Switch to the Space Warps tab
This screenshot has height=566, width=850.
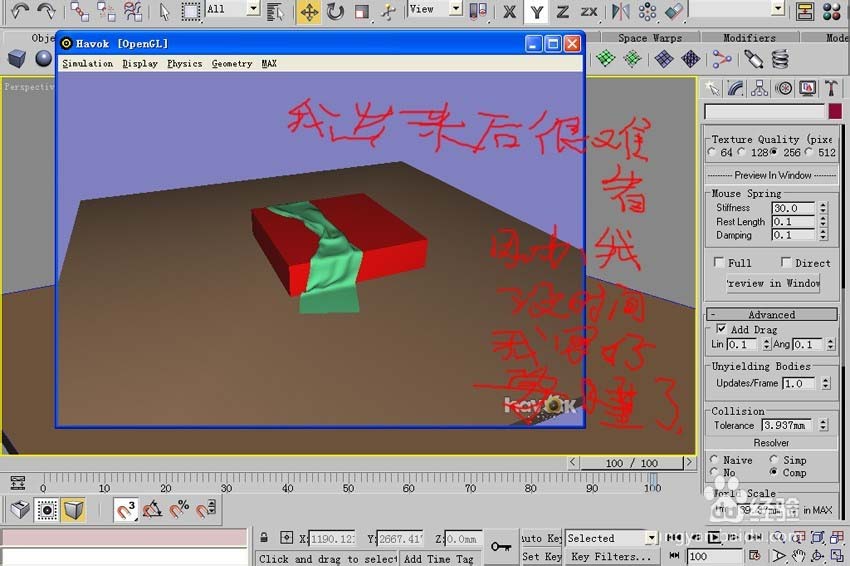[x=650, y=37]
